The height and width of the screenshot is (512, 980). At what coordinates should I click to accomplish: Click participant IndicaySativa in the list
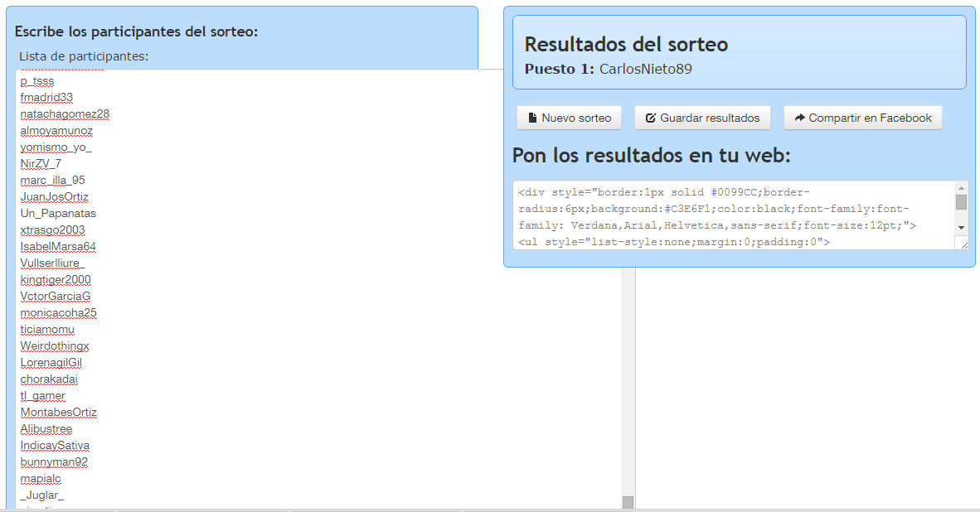55,445
